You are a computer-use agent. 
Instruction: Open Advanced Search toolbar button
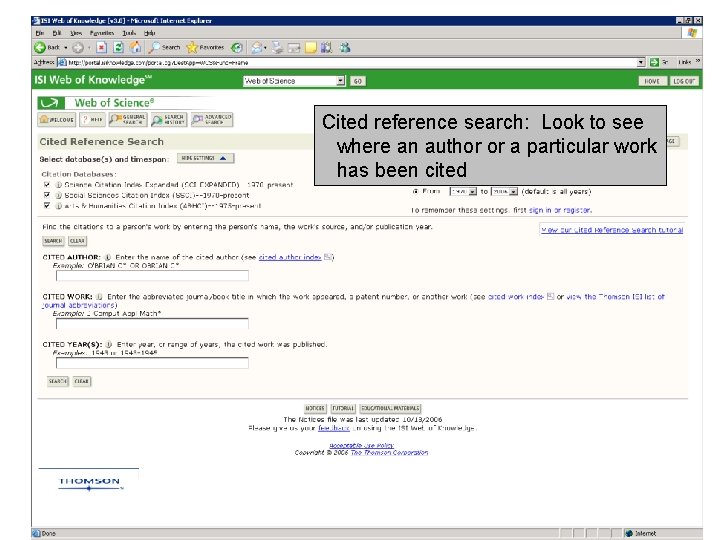pyautogui.click(x=212, y=119)
